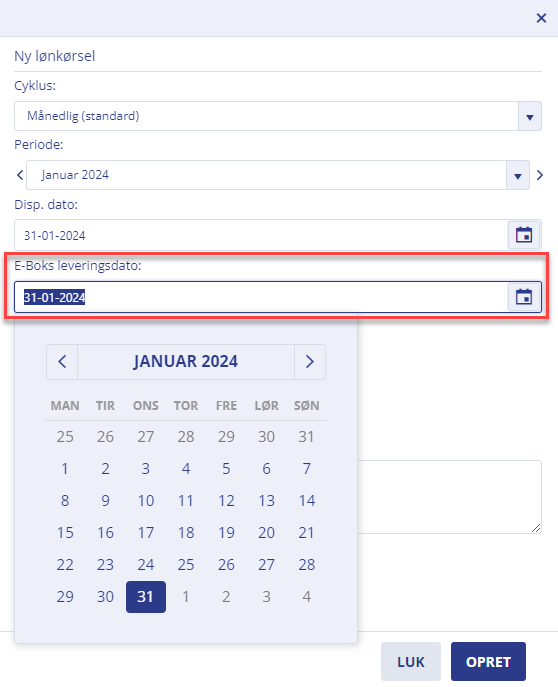Go to previous month in calendar popup
This screenshot has height=687, width=558.
pos(62,362)
